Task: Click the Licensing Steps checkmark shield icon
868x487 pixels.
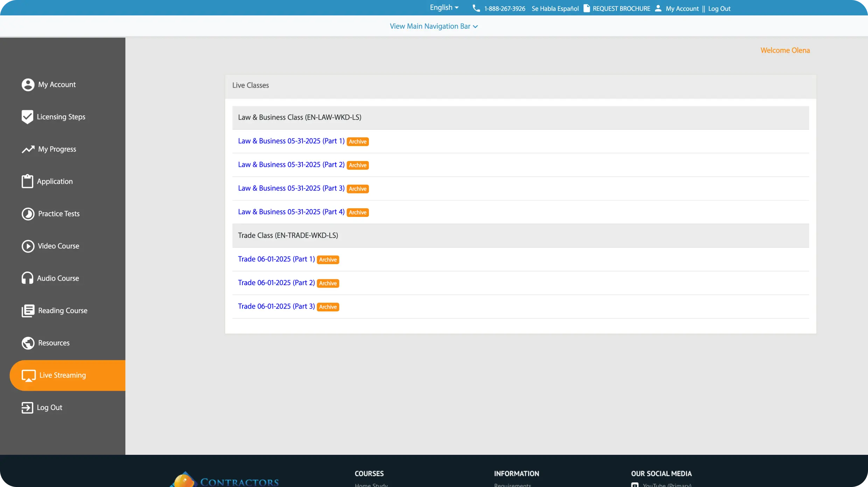Action: pyautogui.click(x=27, y=117)
